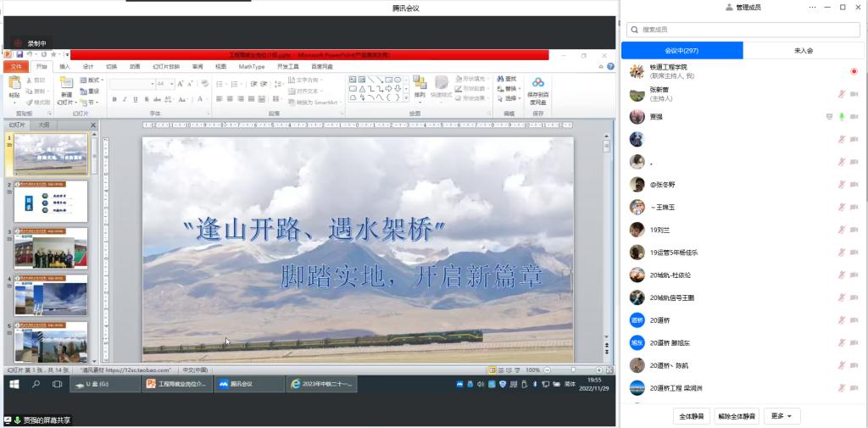Toggle microphone for 19刘兰
The width and height of the screenshot is (868, 428).
click(842, 230)
